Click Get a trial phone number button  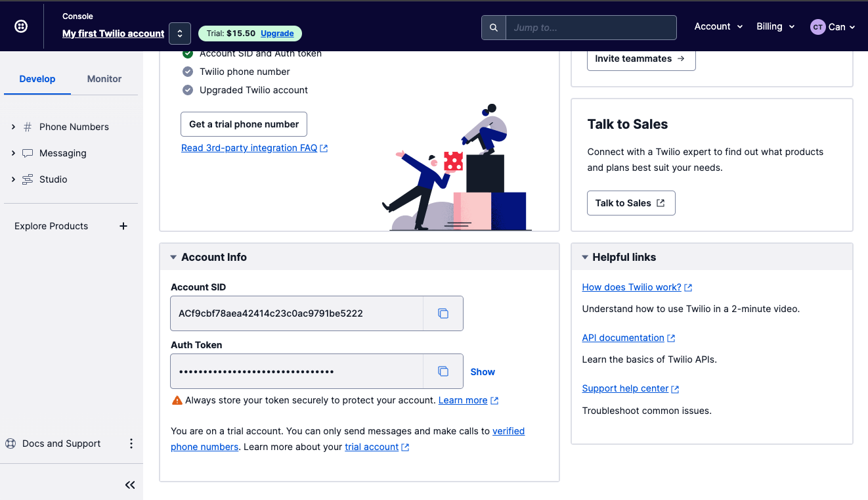[x=244, y=124]
